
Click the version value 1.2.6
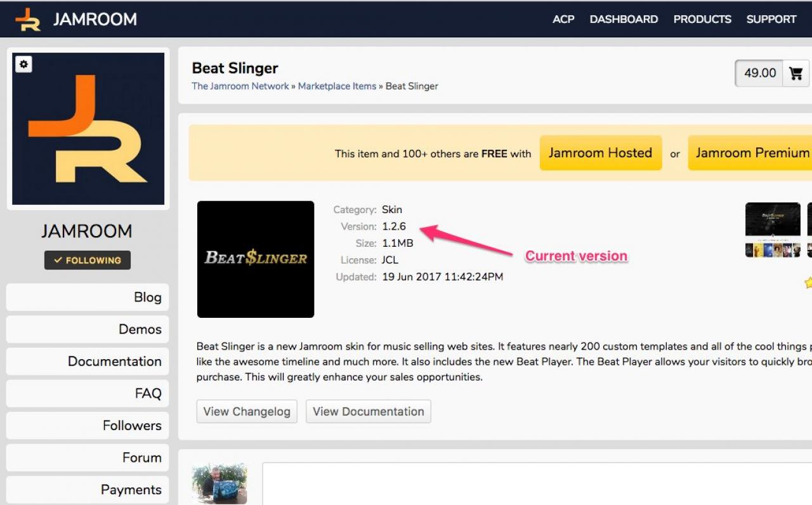tap(394, 226)
